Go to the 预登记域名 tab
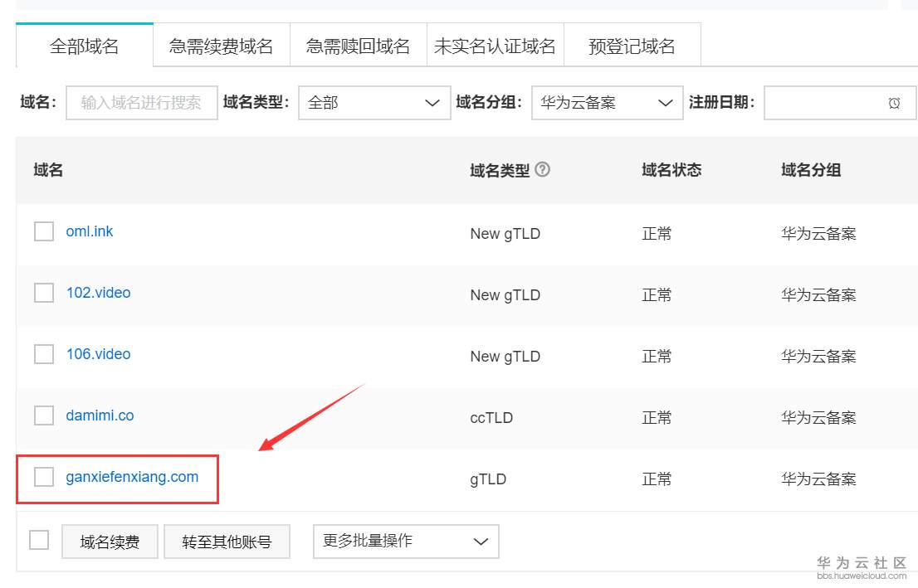918x588 pixels. pyautogui.click(x=632, y=46)
